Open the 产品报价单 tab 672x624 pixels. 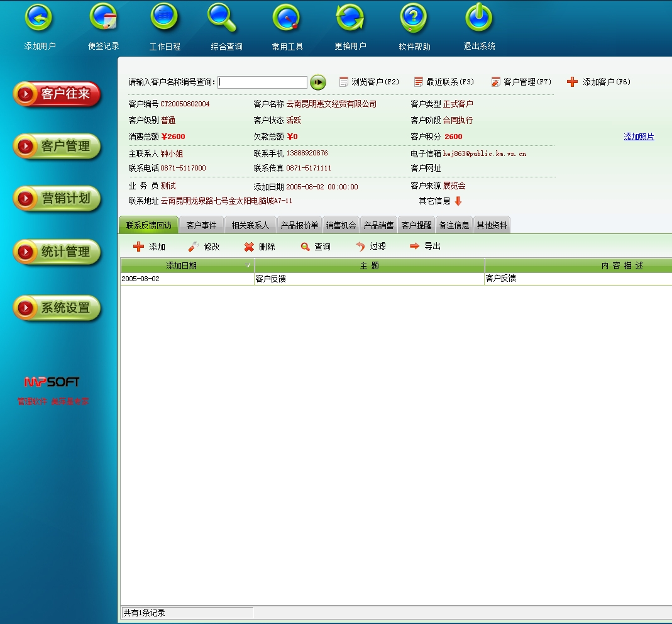pyautogui.click(x=299, y=225)
